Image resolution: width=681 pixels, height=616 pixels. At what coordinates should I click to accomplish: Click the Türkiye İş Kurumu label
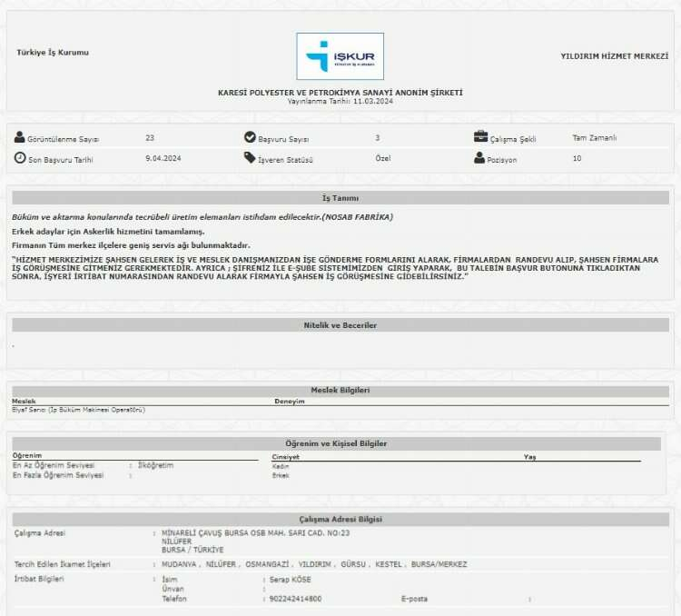pyautogui.click(x=53, y=53)
